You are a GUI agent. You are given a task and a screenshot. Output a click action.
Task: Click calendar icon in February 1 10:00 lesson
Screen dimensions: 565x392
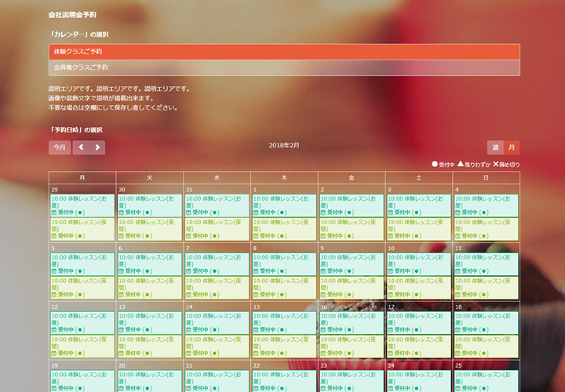pos(256,212)
